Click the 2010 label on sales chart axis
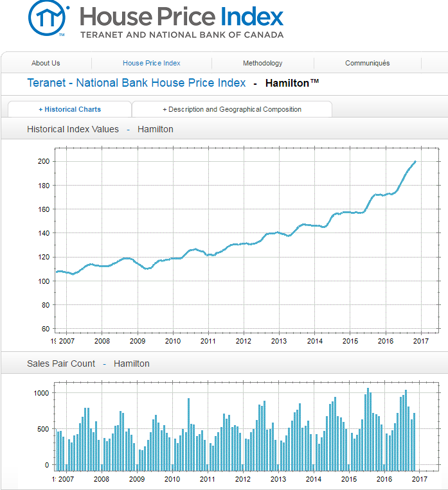Image resolution: width=448 pixels, height=490 pixels. coord(172,479)
